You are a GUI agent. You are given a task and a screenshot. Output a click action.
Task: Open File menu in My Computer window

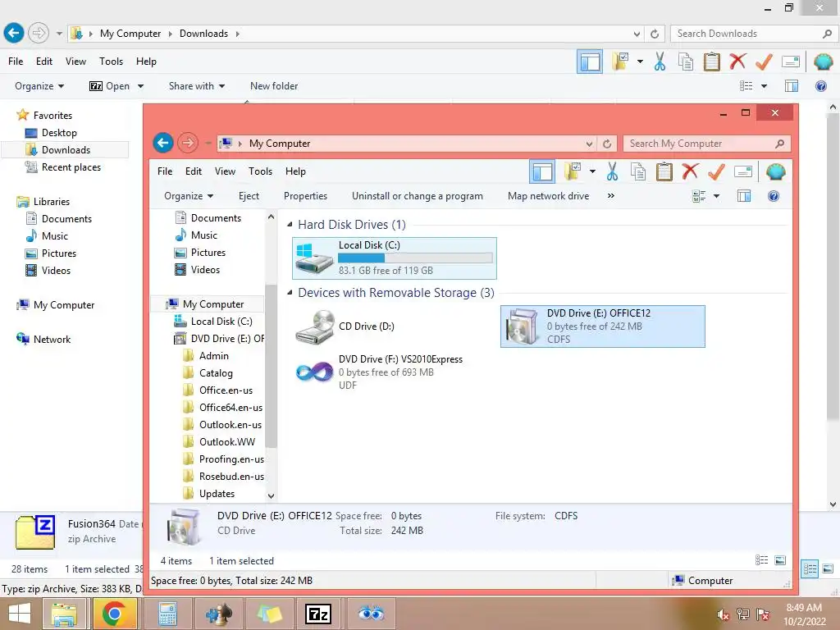click(x=164, y=171)
